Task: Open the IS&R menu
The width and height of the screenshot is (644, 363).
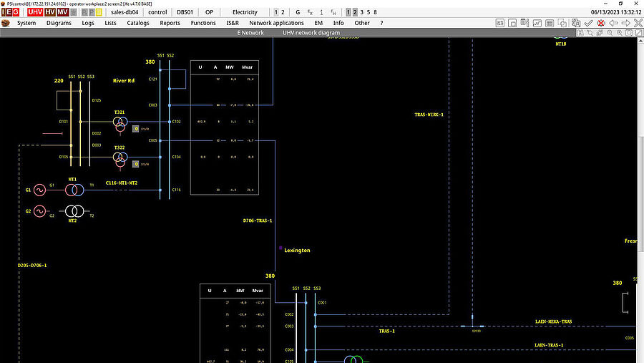Action: (233, 23)
